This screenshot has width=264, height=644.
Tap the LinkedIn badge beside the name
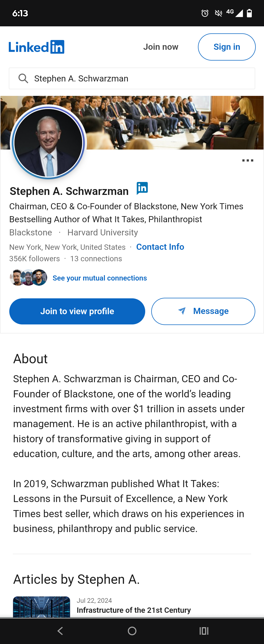pyautogui.click(x=142, y=188)
